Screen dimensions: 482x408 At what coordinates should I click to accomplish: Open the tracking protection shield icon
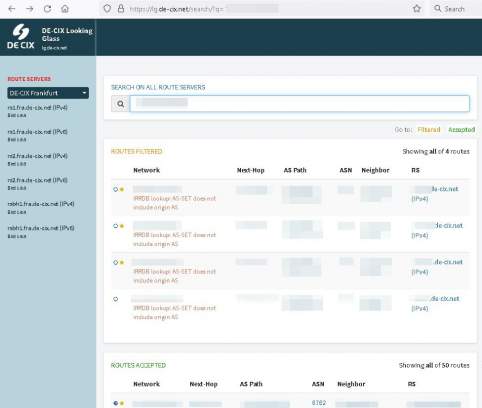107,8
